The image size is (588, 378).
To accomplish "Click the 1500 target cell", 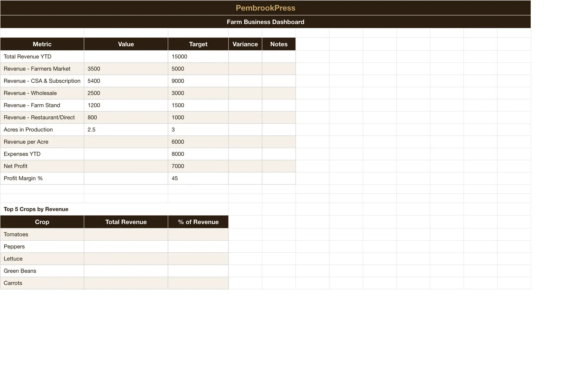I will pos(198,105).
